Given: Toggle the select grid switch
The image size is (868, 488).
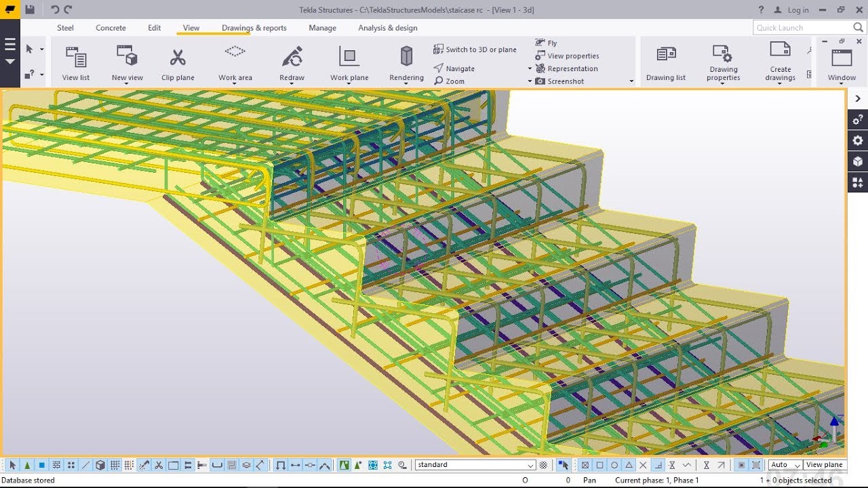Looking at the screenshot, I should pos(115,465).
